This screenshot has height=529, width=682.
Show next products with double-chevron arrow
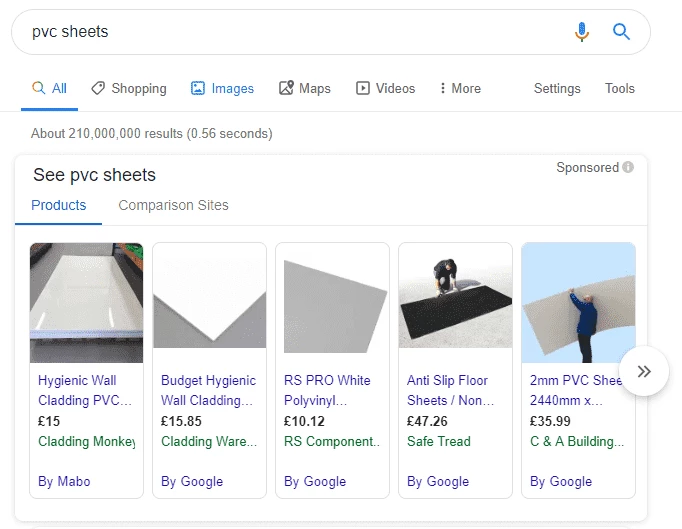coord(644,371)
